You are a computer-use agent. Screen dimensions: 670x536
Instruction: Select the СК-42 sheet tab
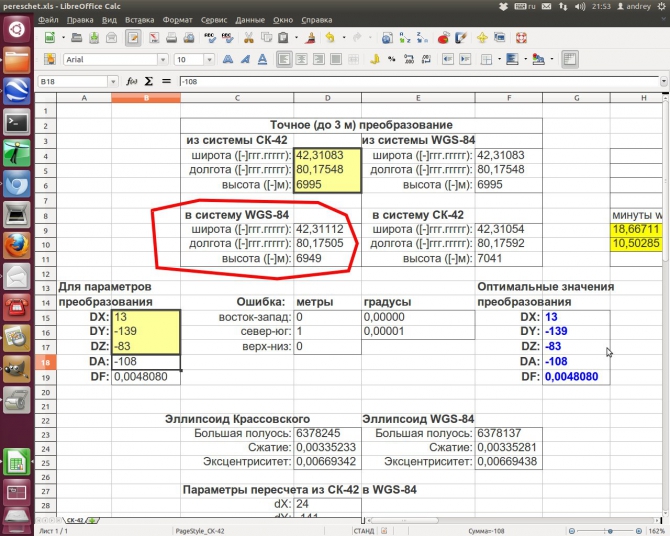tap(76, 521)
